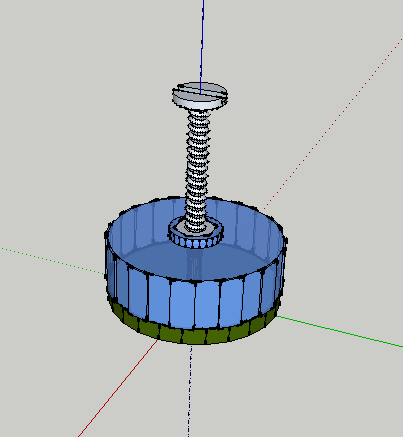Select the slotted screw head
Viewport: 403px width, 437px height.
pyautogui.click(x=200, y=96)
